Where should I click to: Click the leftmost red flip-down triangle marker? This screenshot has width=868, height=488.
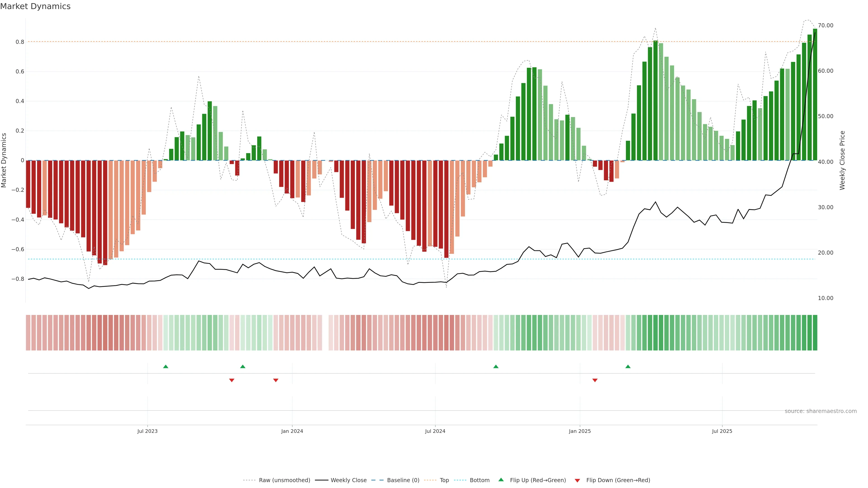click(231, 380)
